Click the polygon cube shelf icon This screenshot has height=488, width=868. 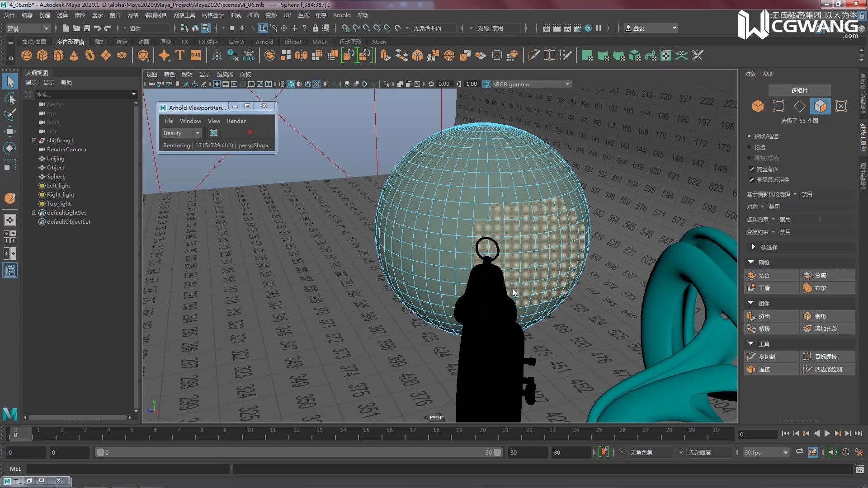coord(42,56)
